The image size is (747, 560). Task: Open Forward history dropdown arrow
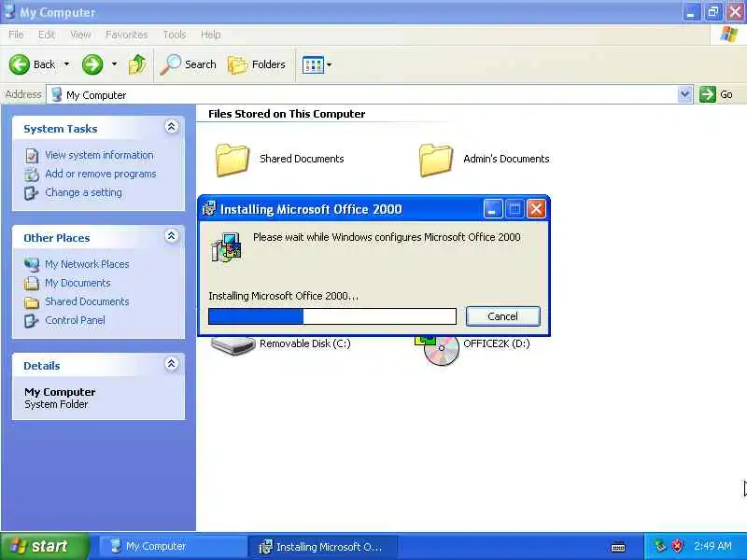click(x=114, y=63)
